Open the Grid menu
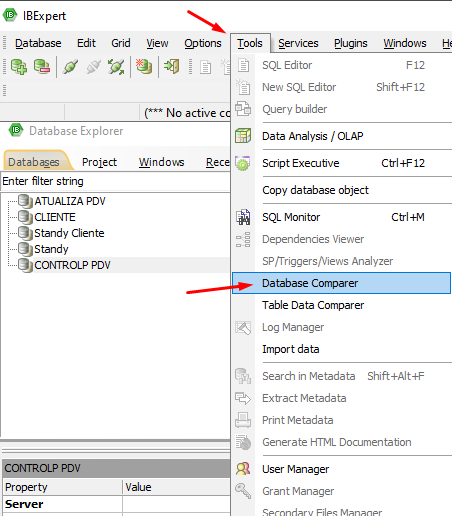 121,43
